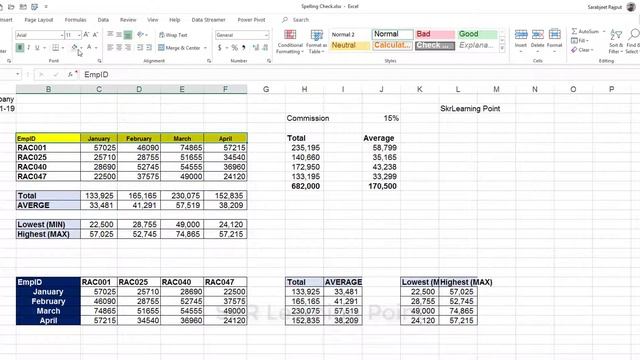The width and height of the screenshot is (640, 360).
Task: Open the Power Pivot tab
Action: [x=251, y=20]
